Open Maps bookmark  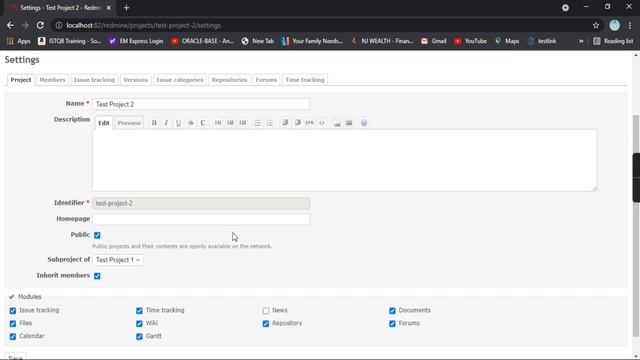507,41
